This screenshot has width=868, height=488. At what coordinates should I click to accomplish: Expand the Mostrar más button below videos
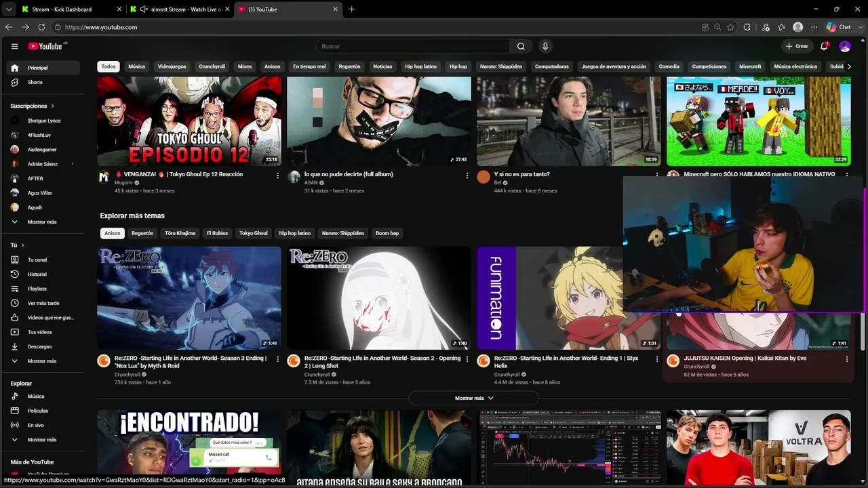[474, 398]
